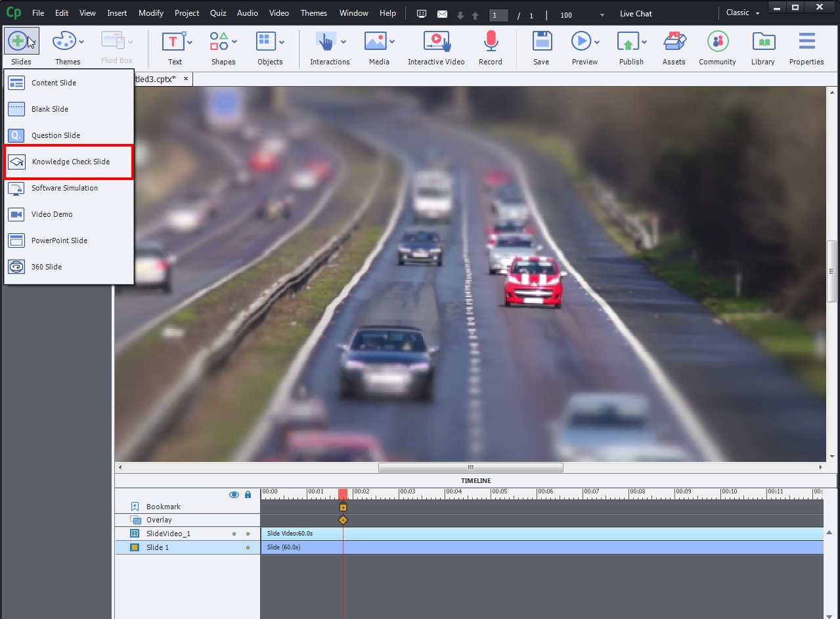The image size is (840, 619).
Task: Open the Properties panel icon
Action: tap(807, 42)
